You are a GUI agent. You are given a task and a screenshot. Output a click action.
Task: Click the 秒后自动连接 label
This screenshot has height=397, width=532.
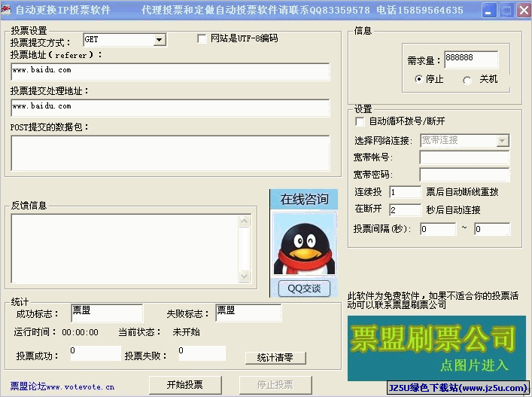tap(453, 210)
